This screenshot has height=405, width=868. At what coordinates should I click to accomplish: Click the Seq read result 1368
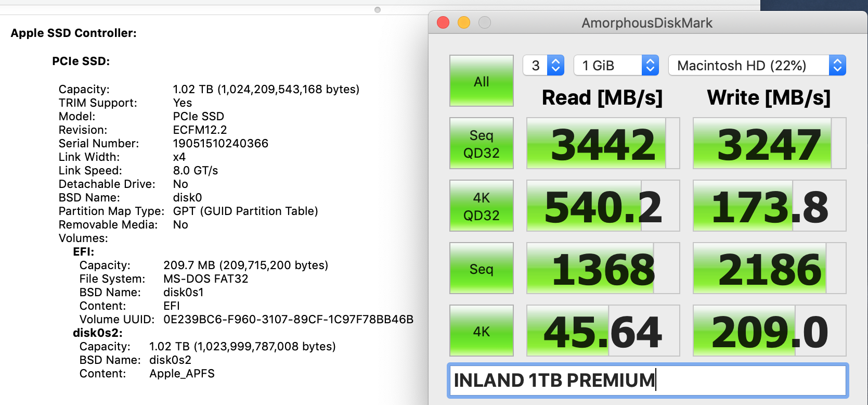[x=603, y=268]
